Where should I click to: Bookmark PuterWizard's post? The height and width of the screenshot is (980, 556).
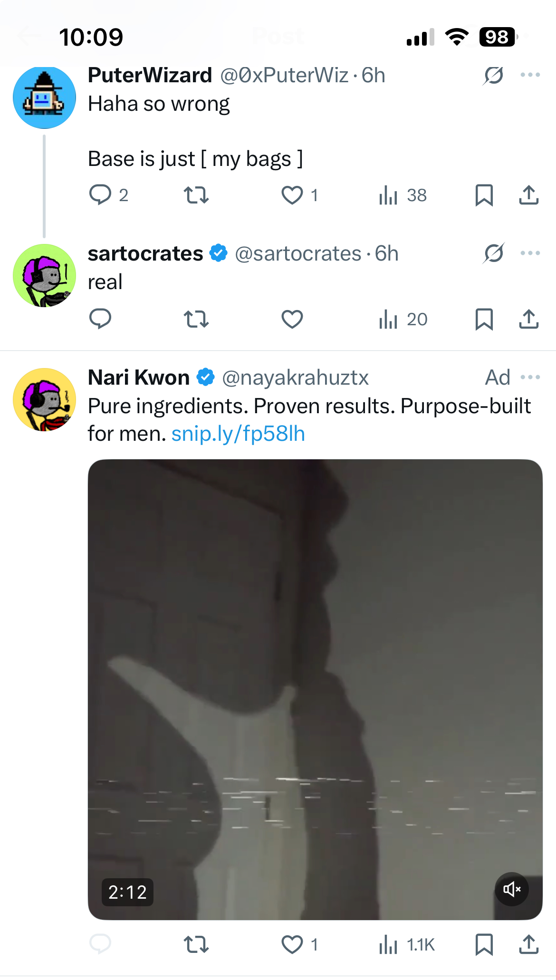coord(484,195)
